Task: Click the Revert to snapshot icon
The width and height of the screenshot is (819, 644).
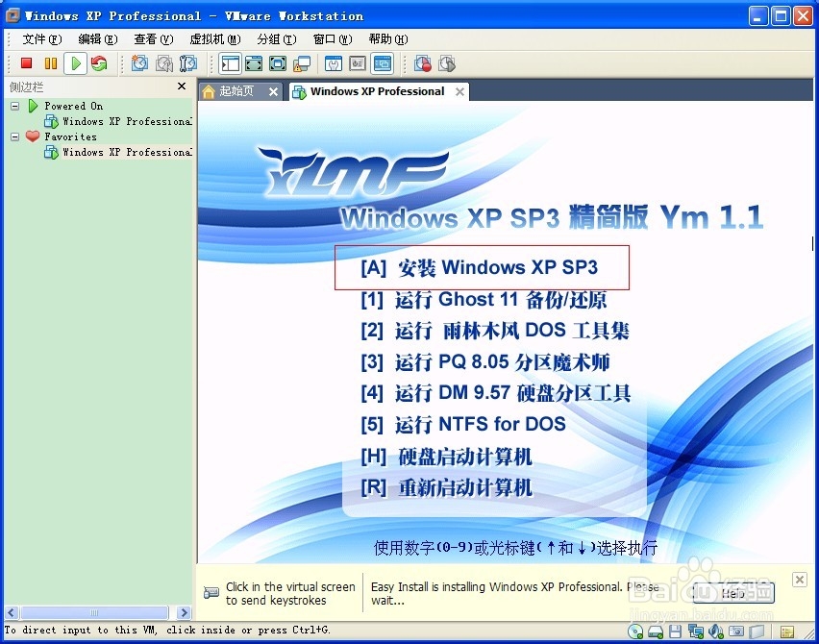Action: pyautogui.click(x=164, y=63)
